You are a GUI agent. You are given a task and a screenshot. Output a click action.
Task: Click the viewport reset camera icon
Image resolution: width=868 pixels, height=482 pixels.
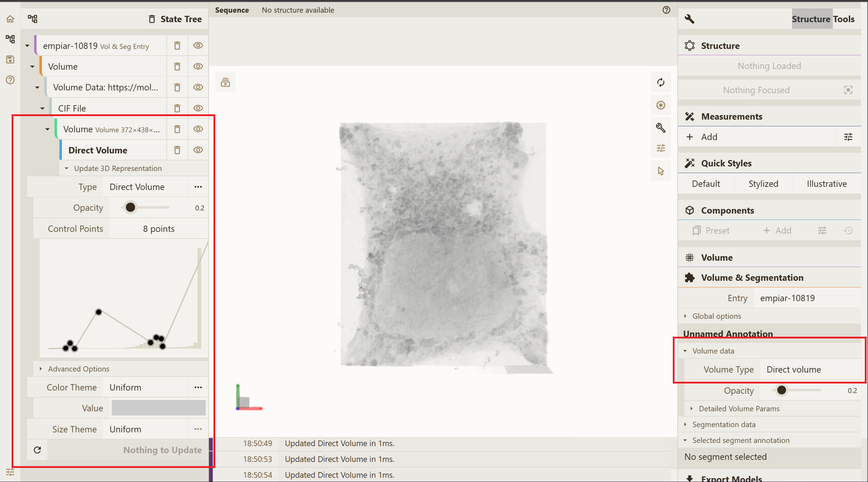click(x=660, y=82)
